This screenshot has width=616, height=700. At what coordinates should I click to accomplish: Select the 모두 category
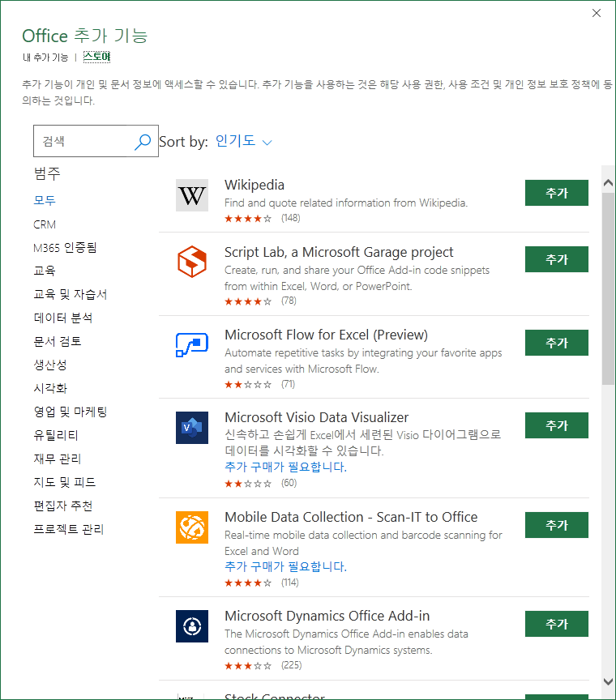(x=45, y=200)
